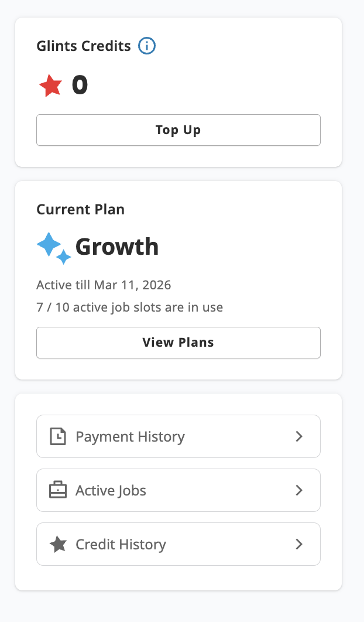Open Active Jobs using its chevron arrow
Image resolution: width=364 pixels, height=622 pixels.
tap(300, 490)
